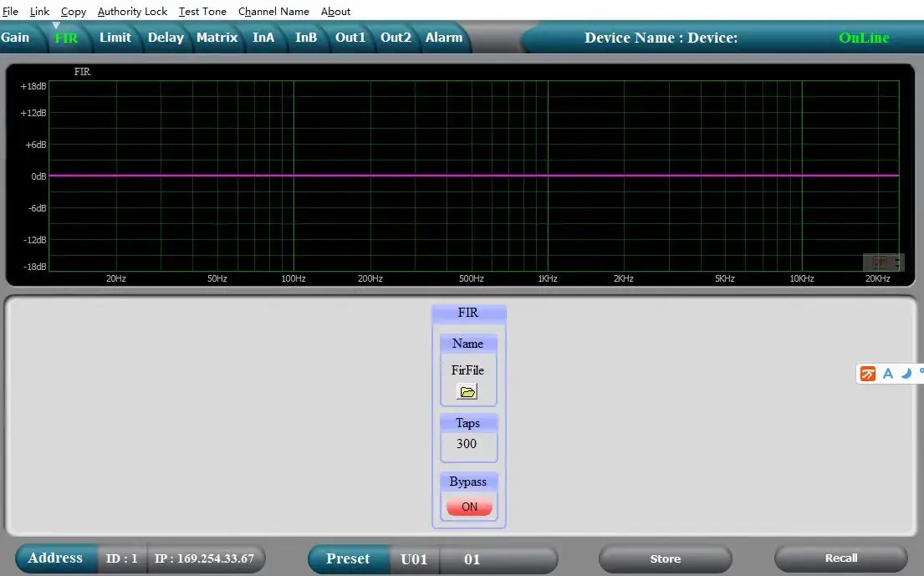Screen dimensions: 924x576
Task: Turn off the FIR Bypass ON toggle
Action: pyautogui.click(x=469, y=507)
